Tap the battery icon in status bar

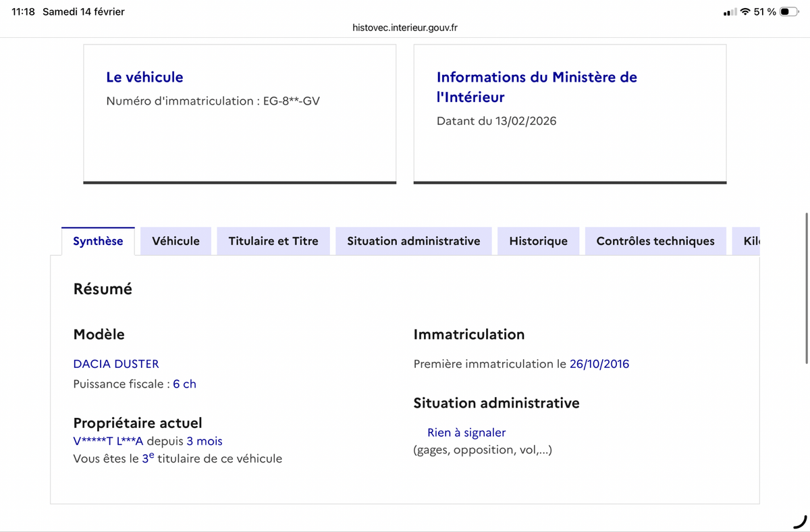click(x=788, y=12)
